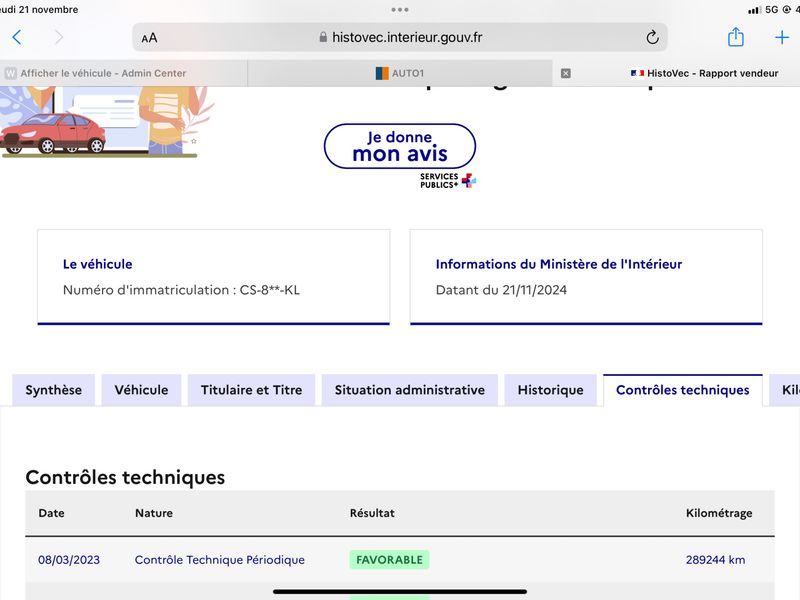Open the Titulaire et Titre tab
800x600 pixels.
252,390
